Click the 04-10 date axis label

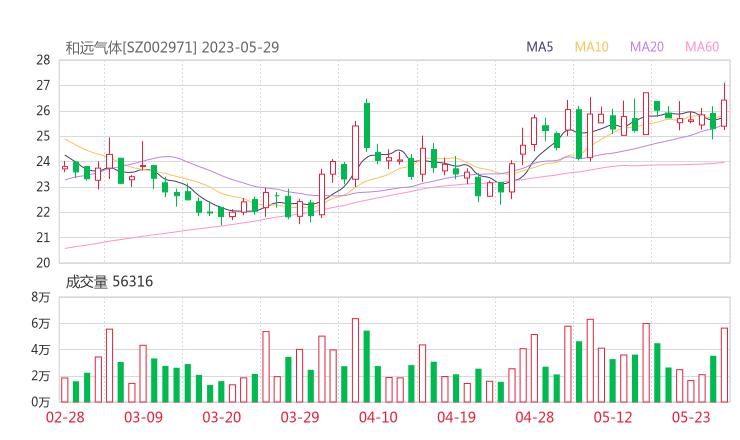[x=378, y=417]
